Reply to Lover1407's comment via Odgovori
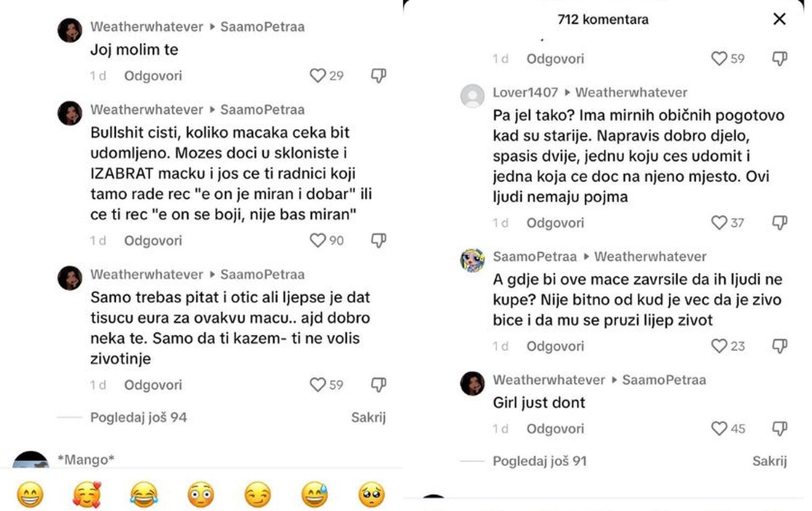 pos(555,222)
